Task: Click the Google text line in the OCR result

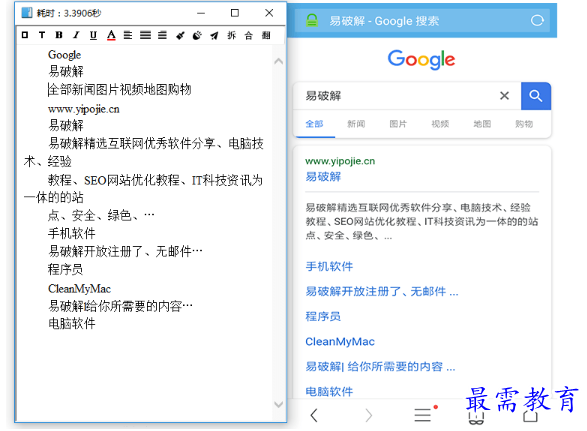Action: click(x=64, y=55)
